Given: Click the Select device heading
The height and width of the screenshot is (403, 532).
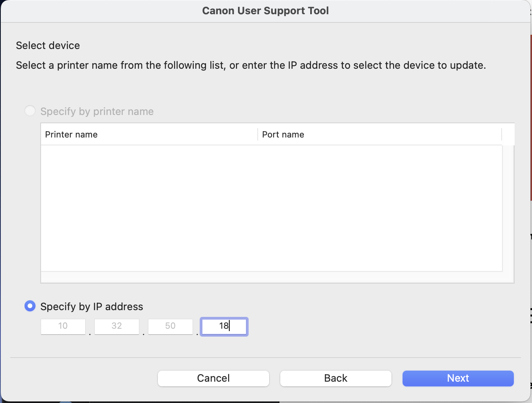Looking at the screenshot, I should (x=48, y=45).
